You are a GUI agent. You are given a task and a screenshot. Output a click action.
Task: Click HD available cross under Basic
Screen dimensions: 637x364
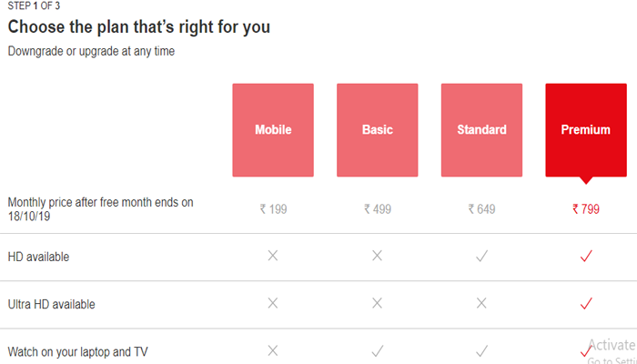point(378,257)
